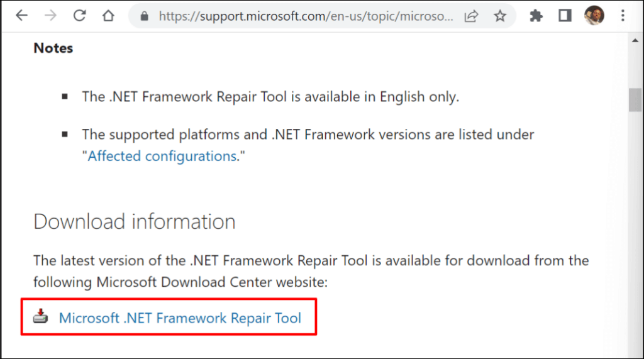This screenshot has height=359, width=644.
Task: Click the Microsoft .NET Framework Repair Tool link
Action: (180, 318)
